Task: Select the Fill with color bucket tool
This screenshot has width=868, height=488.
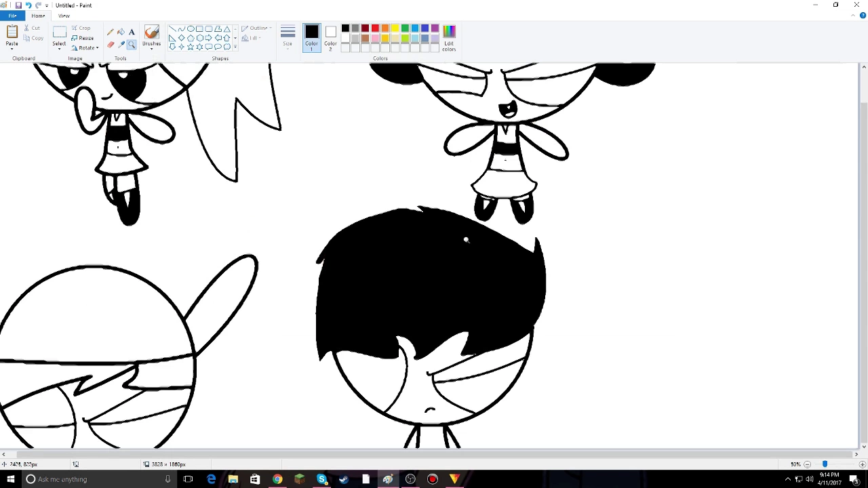Action: pos(121,32)
